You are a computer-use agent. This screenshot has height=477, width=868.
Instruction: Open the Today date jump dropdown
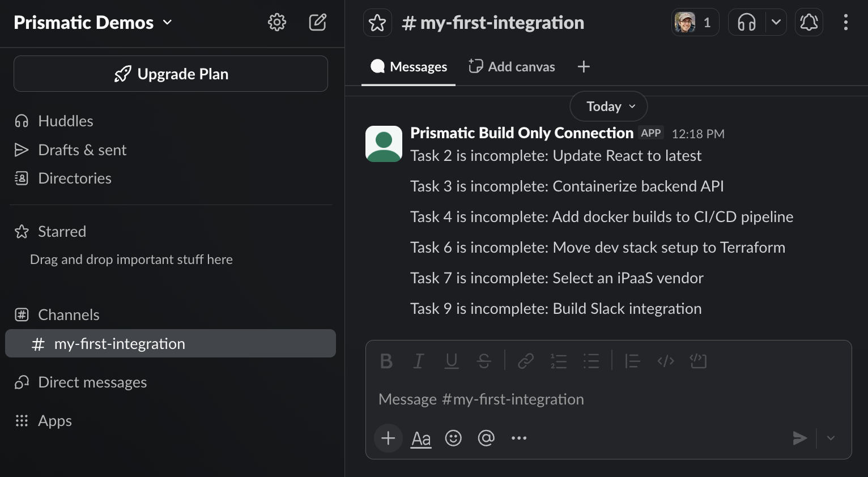pyautogui.click(x=609, y=107)
